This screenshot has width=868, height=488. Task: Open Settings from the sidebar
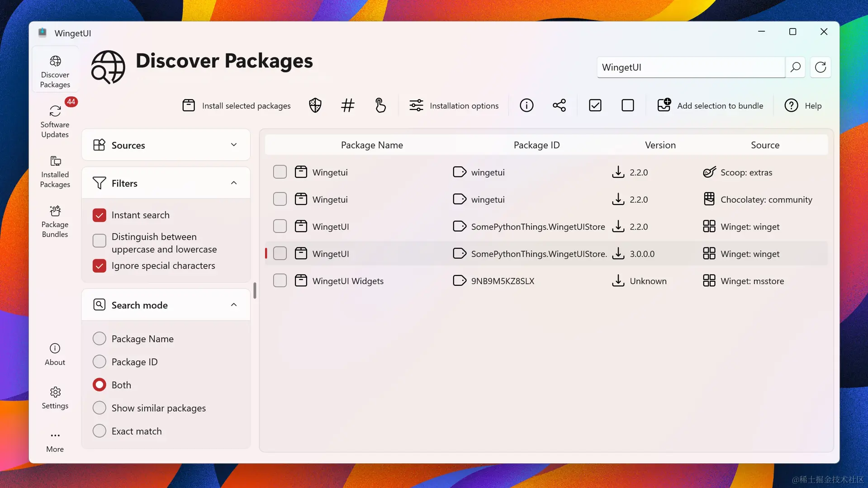(x=55, y=398)
